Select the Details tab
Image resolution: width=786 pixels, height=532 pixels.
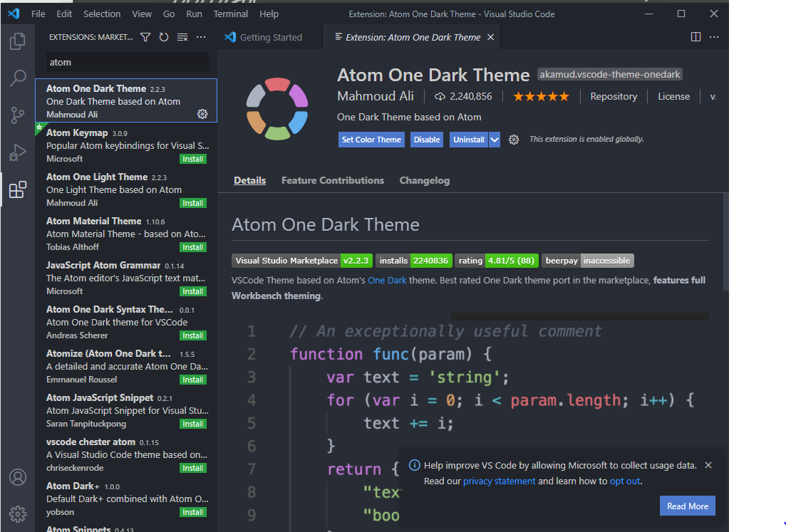[249, 180]
